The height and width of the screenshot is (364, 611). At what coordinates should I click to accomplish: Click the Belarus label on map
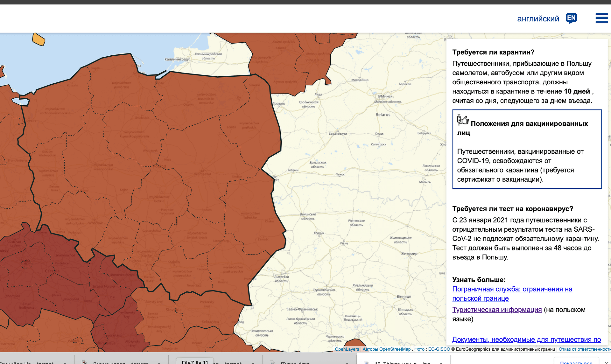[383, 115]
